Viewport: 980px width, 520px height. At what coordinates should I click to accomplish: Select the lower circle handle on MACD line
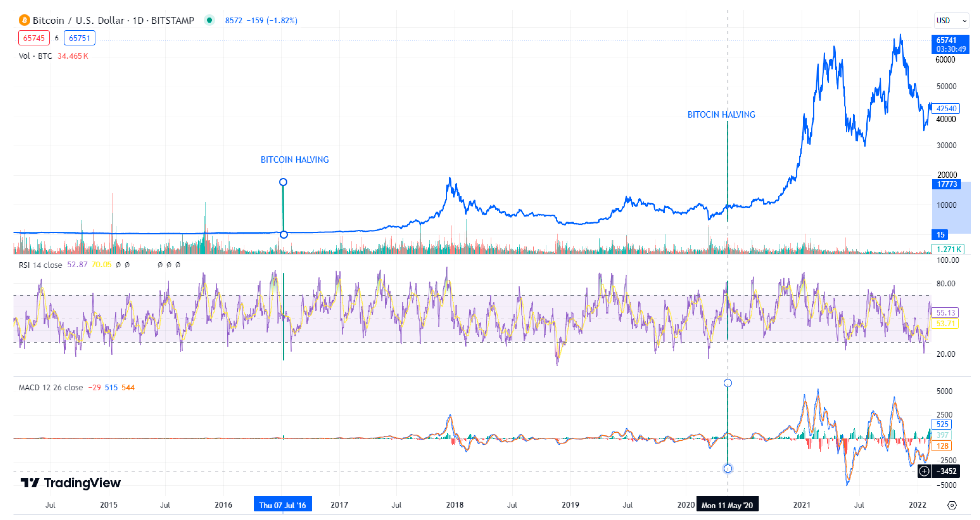[x=728, y=469]
